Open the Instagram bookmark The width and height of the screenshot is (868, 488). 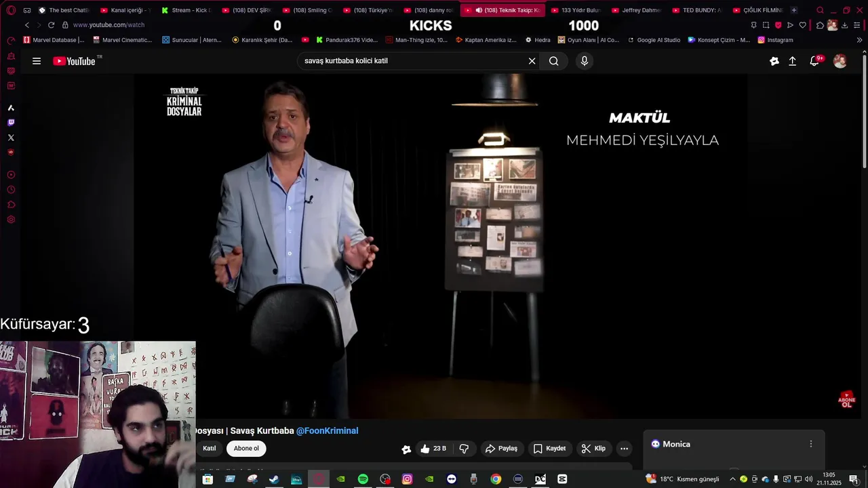[x=775, y=40]
